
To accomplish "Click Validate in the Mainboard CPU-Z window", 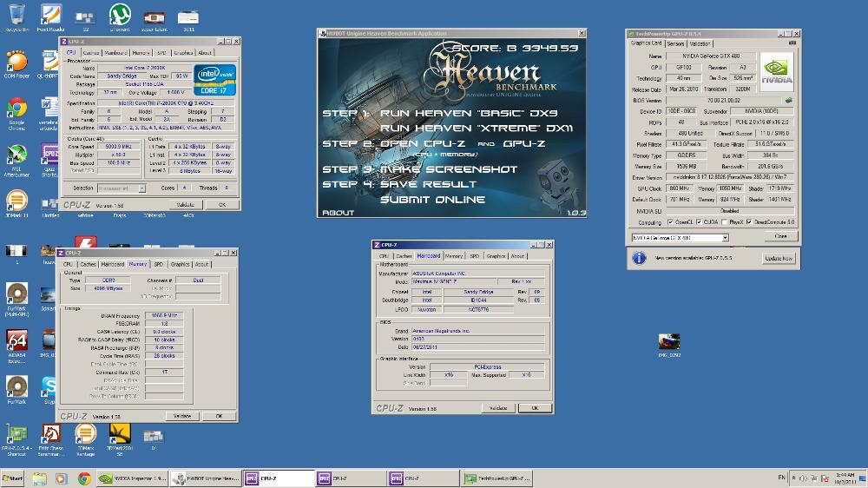I will pos(498,408).
